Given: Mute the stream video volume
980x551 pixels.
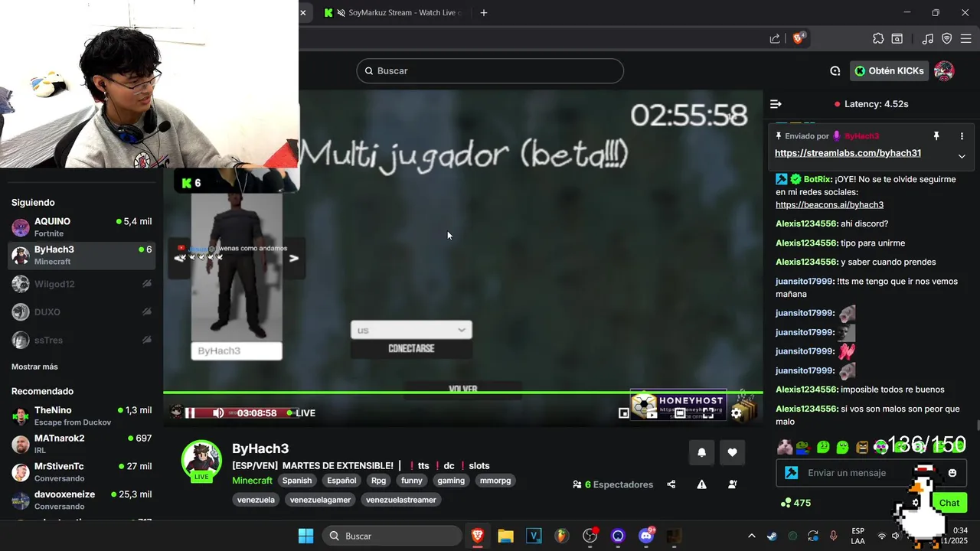Looking at the screenshot, I should 218,413.
